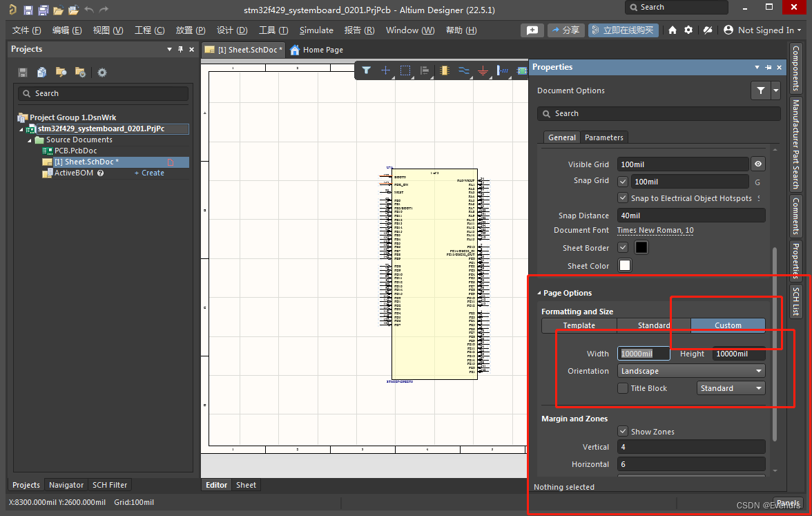Switch to the Parameters tab
Viewport: 812px width, 516px height.
603,137
